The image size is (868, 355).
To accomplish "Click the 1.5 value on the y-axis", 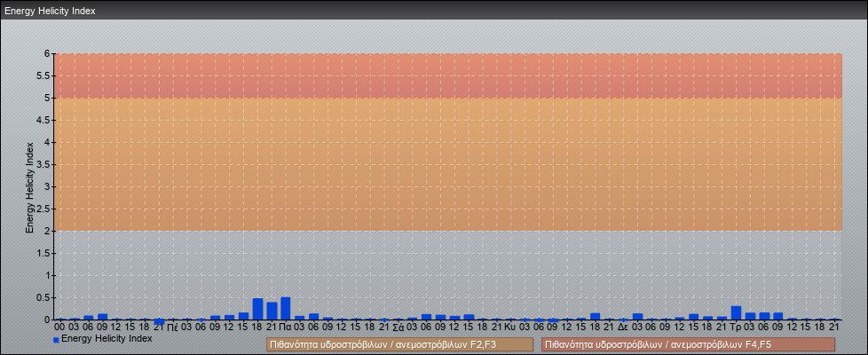I will click(x=43, y=253).
